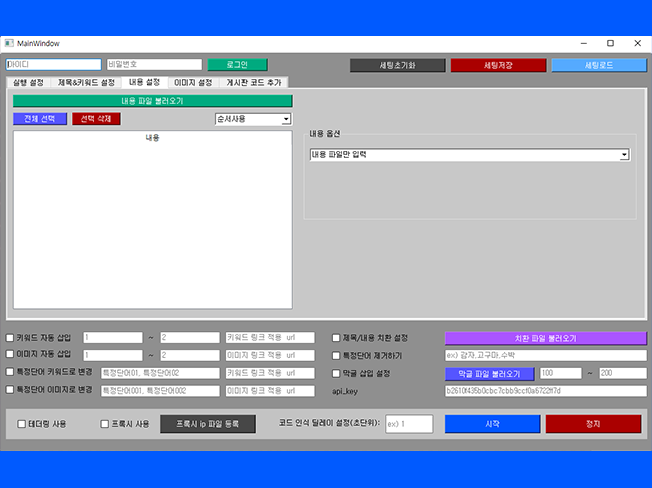
Task: Toggle the 테더링 사용 checkbox
Action: click(x=22, y=424)
